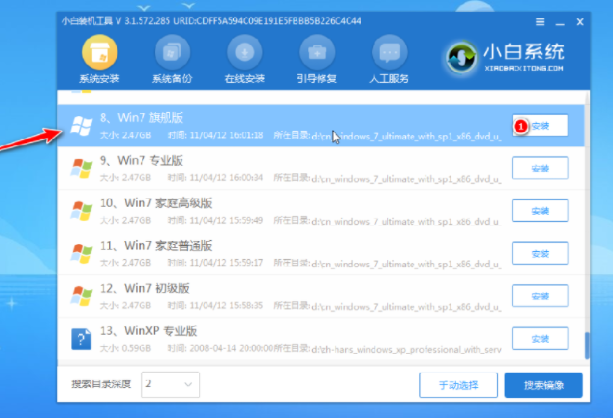Click the 手动选择 manual select button
Image resolution: width=613 pixels, height=418 pixels.
point(458,385)
